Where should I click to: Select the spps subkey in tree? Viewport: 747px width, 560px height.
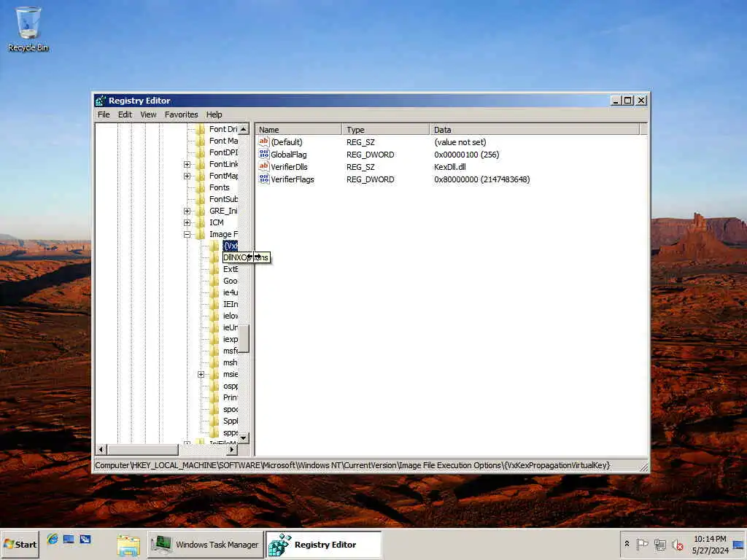230,432
